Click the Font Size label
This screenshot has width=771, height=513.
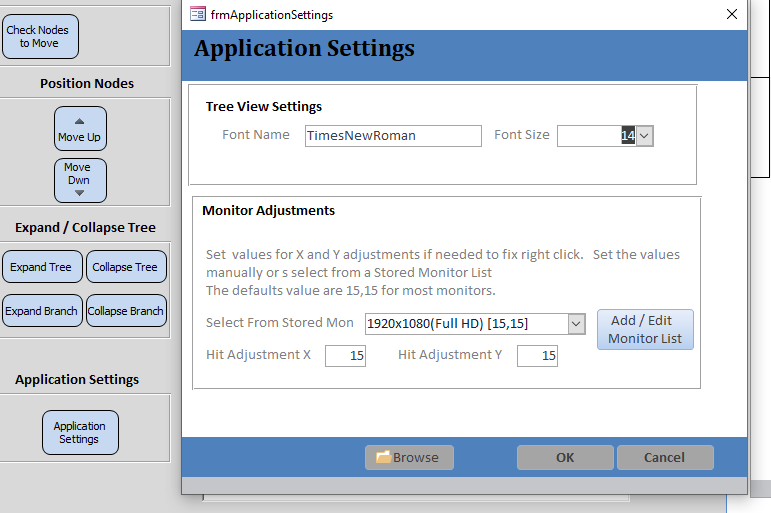[522, 135]
